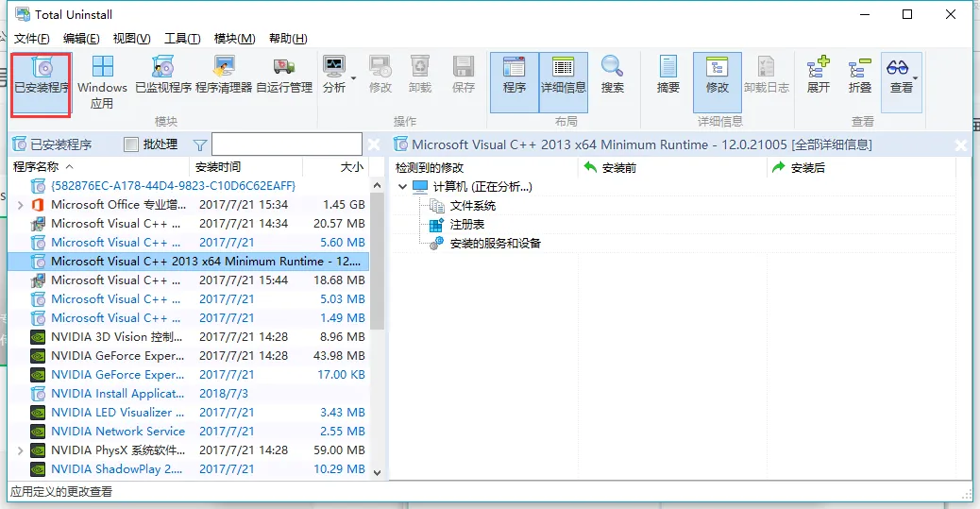Click the 43.98 MB NVIDIA GeForce Exper... icon

click(38, 356)
